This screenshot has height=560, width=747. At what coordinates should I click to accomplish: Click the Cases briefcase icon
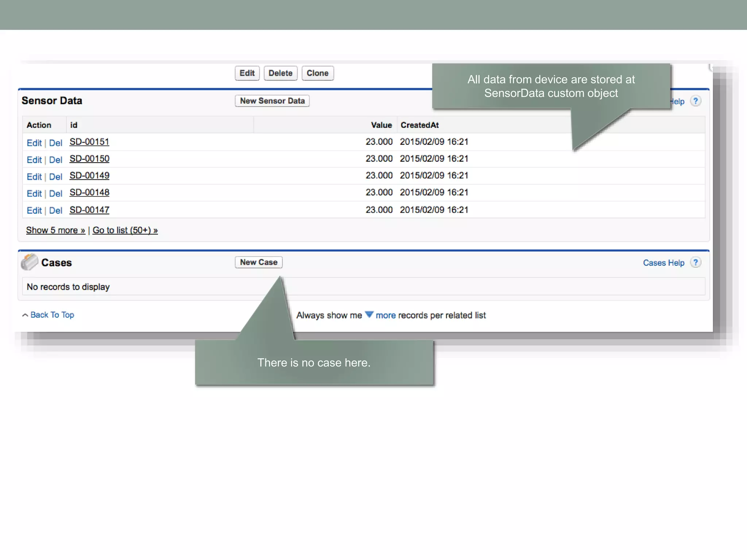(x=29, y=262)
